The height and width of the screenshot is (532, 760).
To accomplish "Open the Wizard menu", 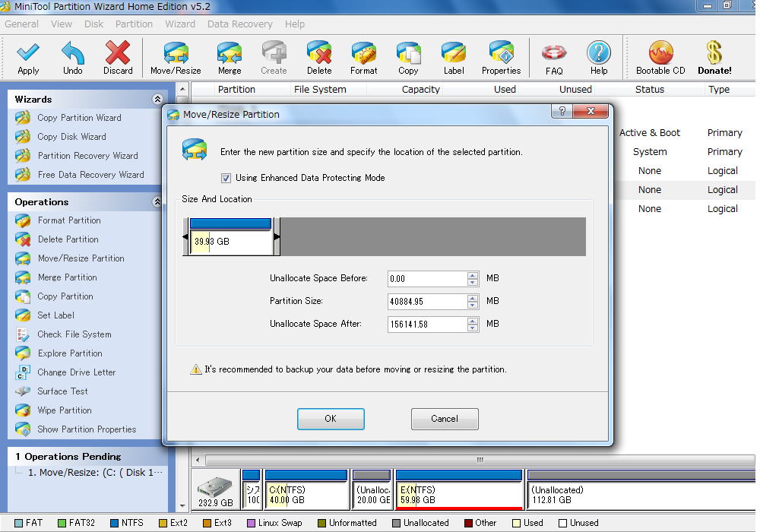I will pos(180,24).
